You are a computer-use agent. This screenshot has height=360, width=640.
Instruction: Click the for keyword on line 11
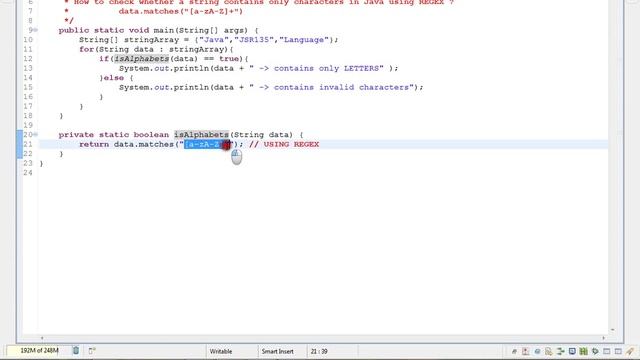coord(87,49)
